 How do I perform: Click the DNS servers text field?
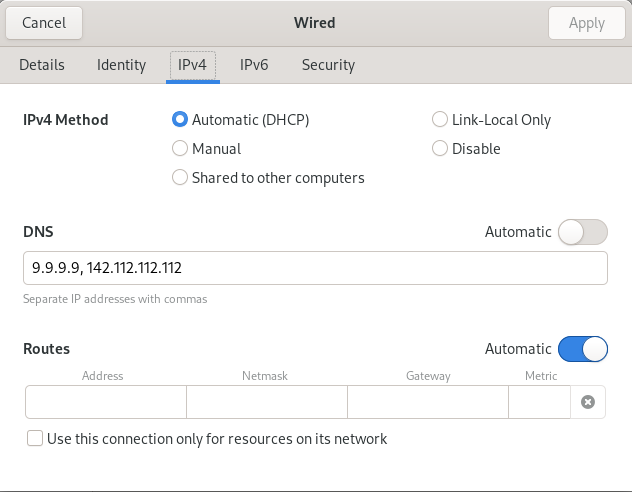point(315,268)
